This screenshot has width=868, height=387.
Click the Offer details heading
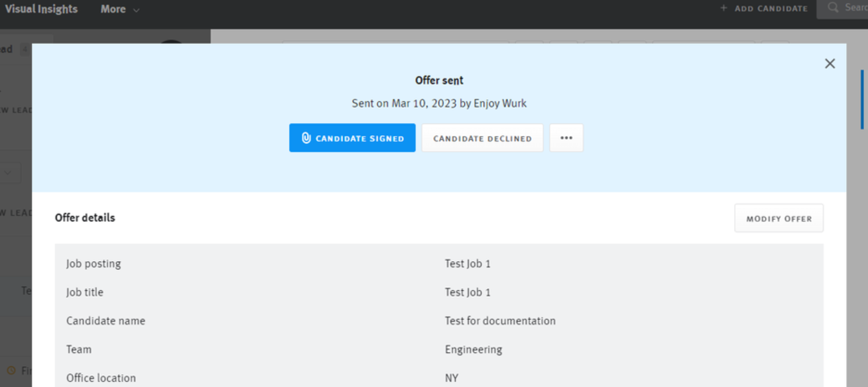click(x=85, y=218)
